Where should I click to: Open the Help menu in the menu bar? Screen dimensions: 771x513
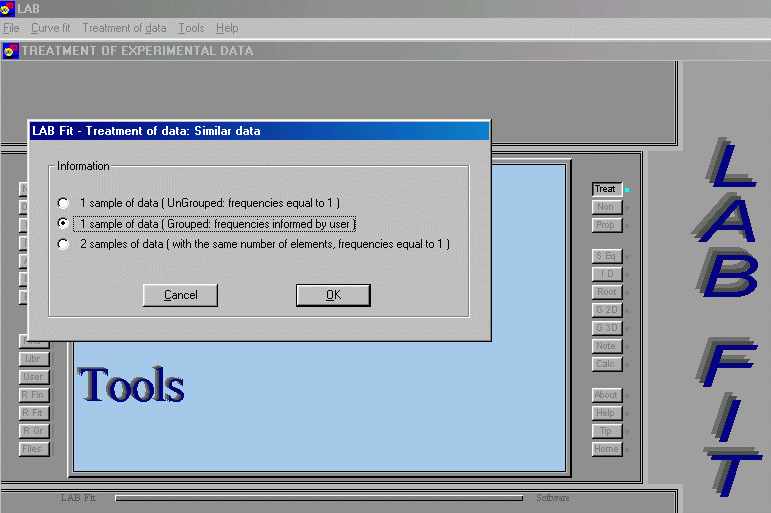tap(227, 28)
